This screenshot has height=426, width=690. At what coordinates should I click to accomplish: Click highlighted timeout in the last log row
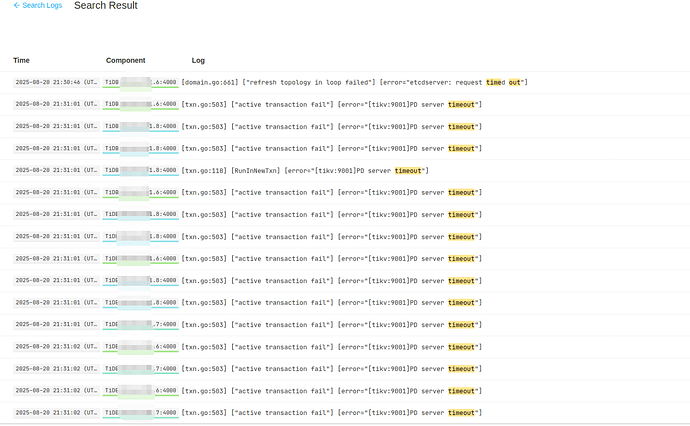pyautogui.click(x=462, y=412)
